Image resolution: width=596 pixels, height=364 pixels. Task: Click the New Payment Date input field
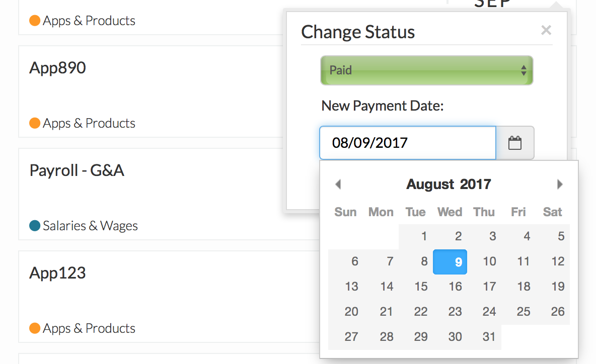click(408, 143)
